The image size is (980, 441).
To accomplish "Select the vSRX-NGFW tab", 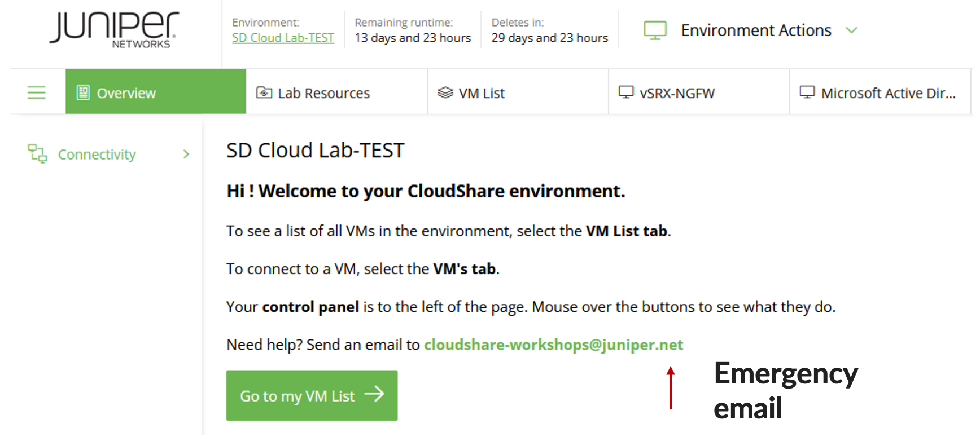I will (677, 93).
